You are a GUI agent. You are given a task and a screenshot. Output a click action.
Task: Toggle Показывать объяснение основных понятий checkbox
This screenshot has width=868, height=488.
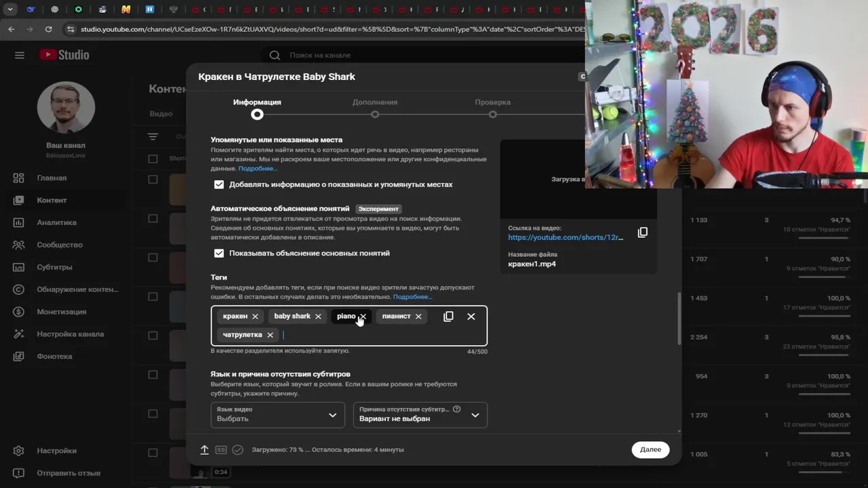219,253
